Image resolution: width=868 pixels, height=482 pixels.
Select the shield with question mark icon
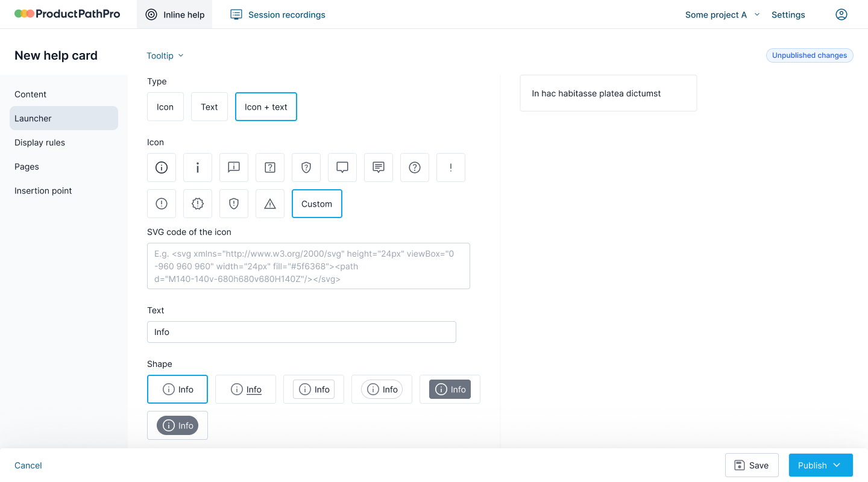point(306,167)
